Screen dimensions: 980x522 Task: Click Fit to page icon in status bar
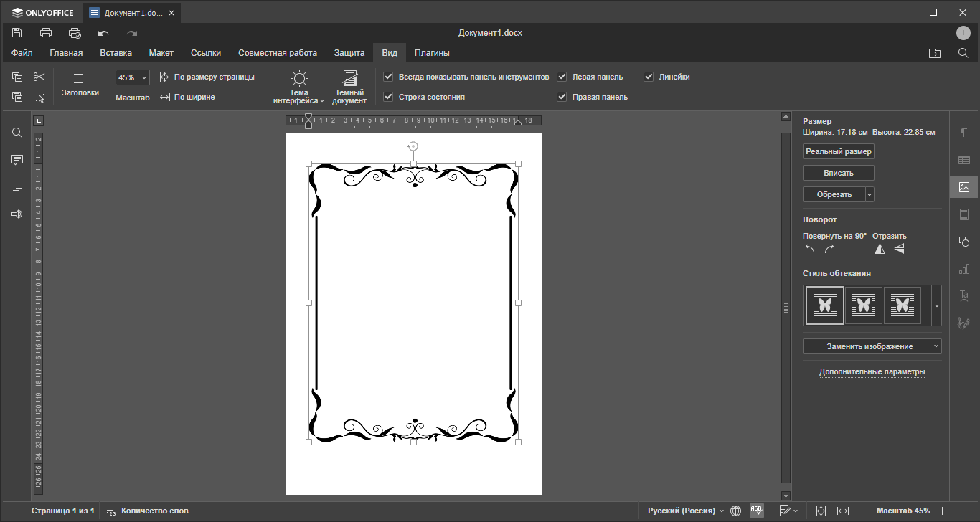coord(821,511)
